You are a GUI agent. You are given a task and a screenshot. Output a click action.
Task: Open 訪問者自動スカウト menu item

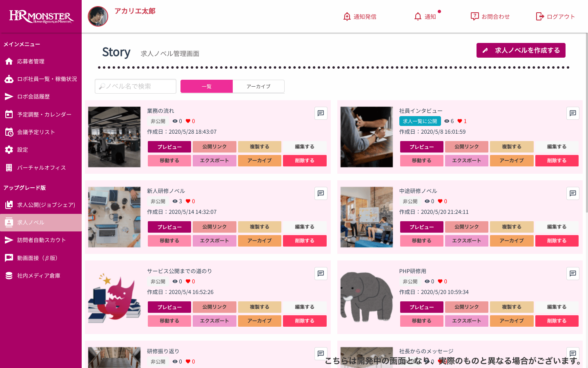point(41,240)
